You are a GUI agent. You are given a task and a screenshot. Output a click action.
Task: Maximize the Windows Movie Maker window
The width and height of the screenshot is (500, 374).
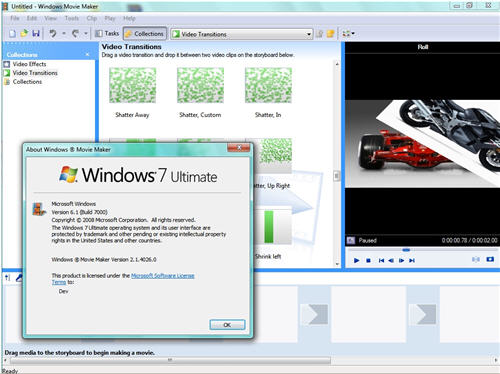pyautogui.click(x=470, y=5)
